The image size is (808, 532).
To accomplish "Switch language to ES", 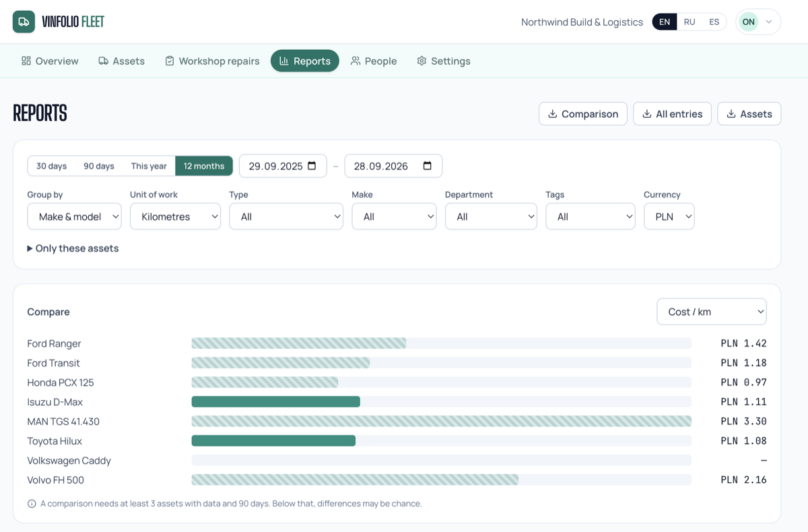I will (714, 22).
